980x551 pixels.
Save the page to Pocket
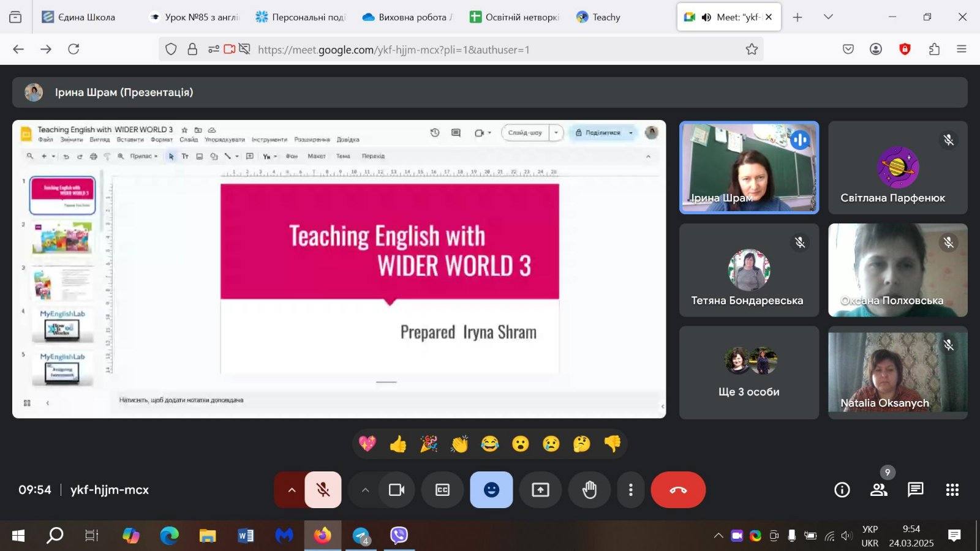click(848, 50)
